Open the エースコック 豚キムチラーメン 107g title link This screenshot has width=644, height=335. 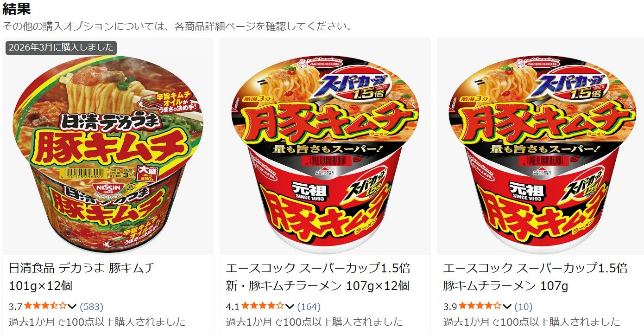tap(535, 277)
